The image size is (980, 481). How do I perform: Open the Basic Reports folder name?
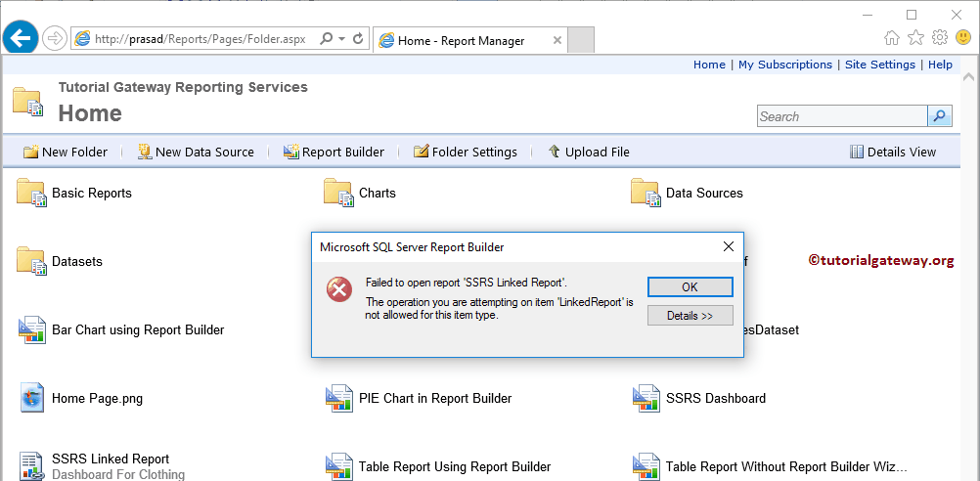(x=92, y=193)
